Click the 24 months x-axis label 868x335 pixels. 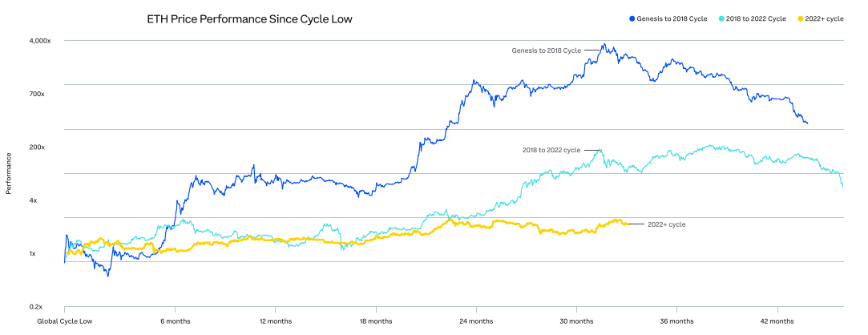click(476, 322)
